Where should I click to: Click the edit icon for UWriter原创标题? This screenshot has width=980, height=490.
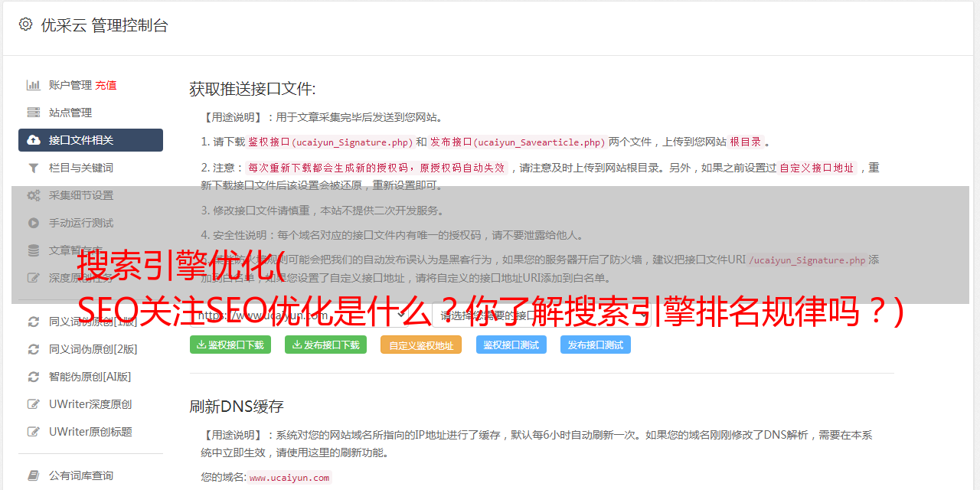click(x=34, y=432)
